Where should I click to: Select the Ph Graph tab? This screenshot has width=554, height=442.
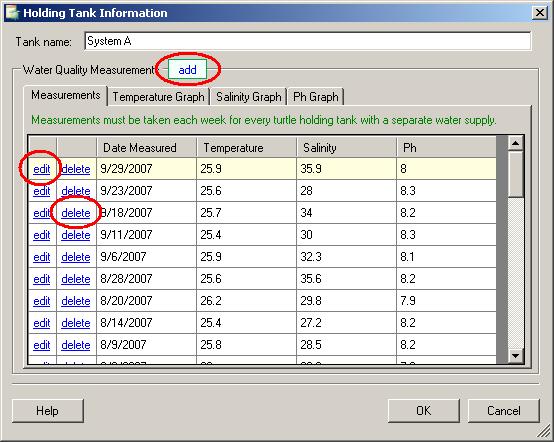pos(316,97)
